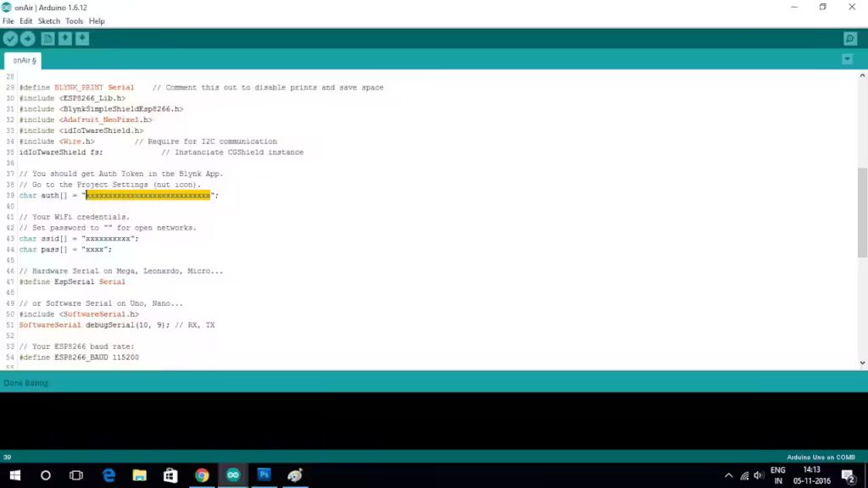Open the network Wi-Fi tray icon
This screenshot has width=868, height=488.
click(744, 475)
